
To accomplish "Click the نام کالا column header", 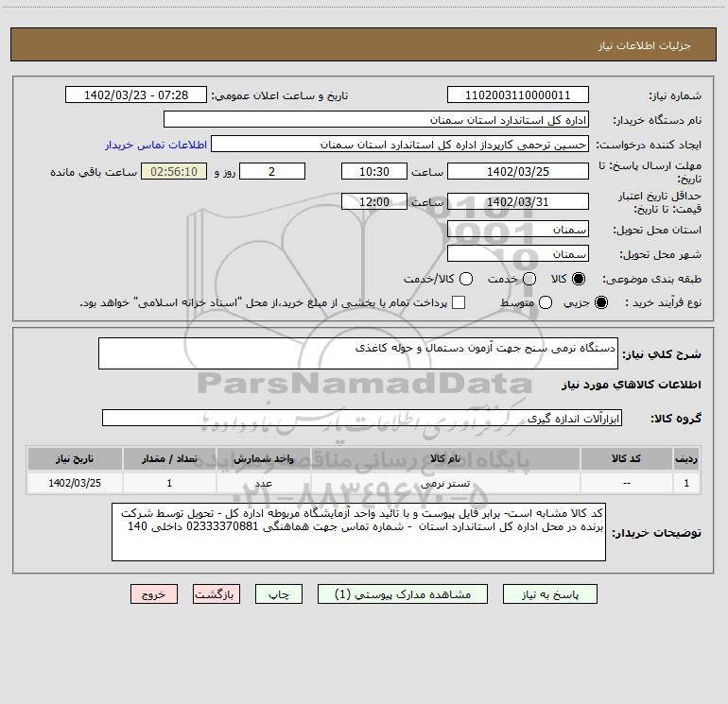I will (445, 458).
